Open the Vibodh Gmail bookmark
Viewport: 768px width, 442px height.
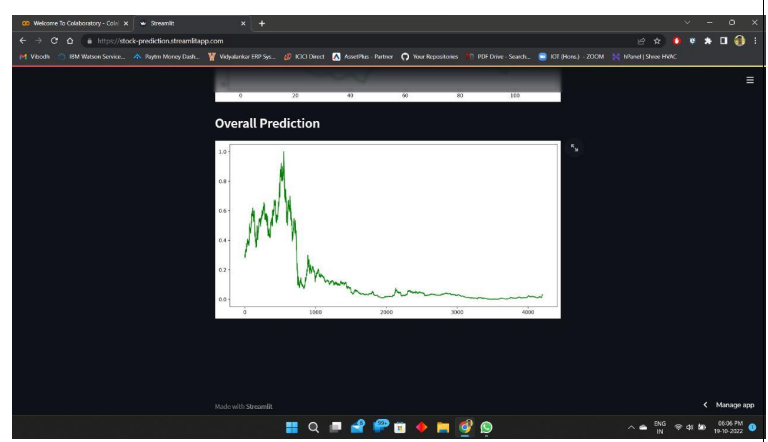[34, 57]
